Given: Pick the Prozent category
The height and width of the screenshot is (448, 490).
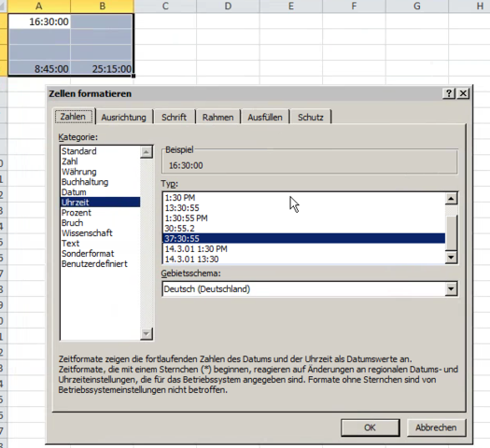Looking at the screenshot, I should pos(100,213).
